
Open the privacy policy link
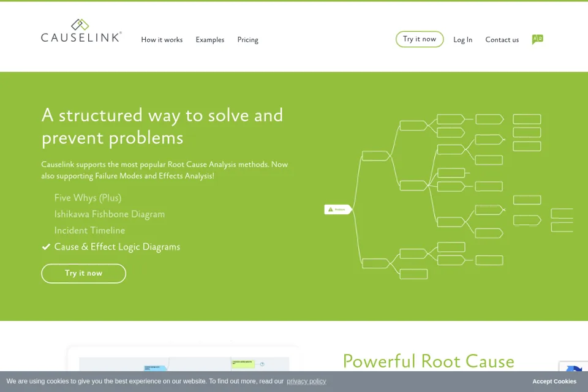(306, 381)
